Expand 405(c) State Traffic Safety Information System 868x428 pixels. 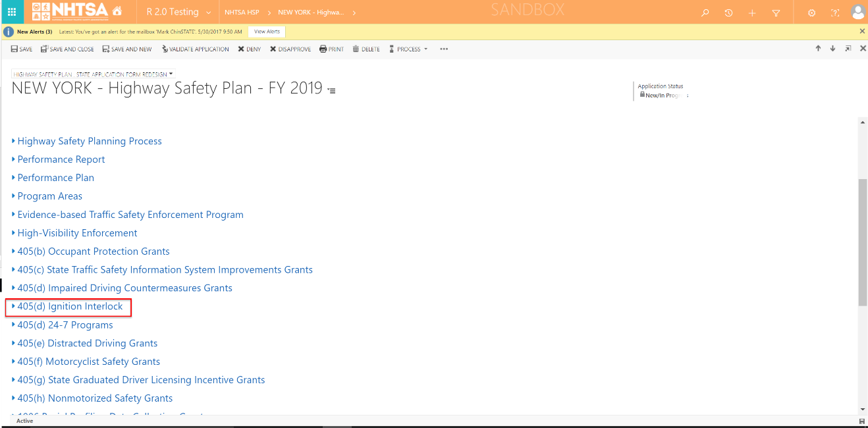(163, 270)
